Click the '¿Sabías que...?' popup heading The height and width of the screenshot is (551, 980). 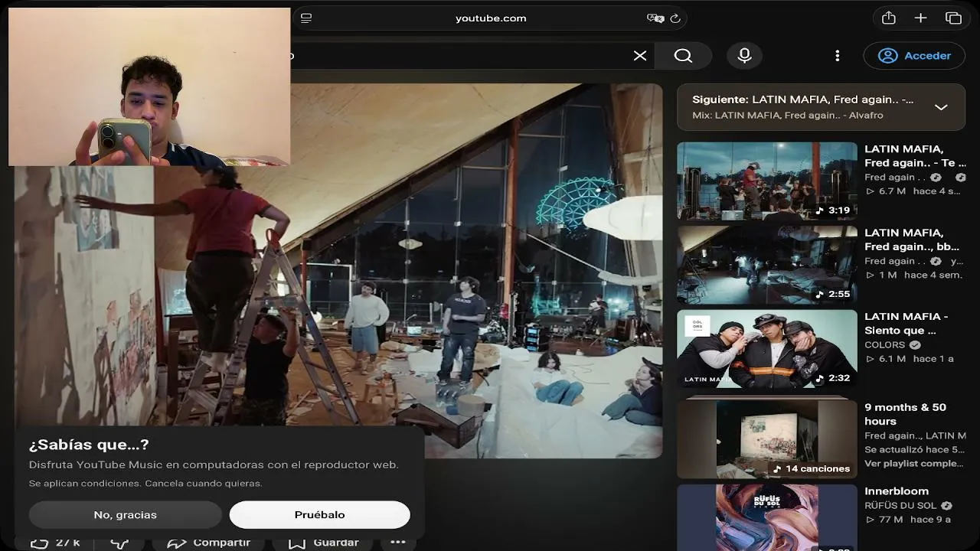(x=89, y=445)
